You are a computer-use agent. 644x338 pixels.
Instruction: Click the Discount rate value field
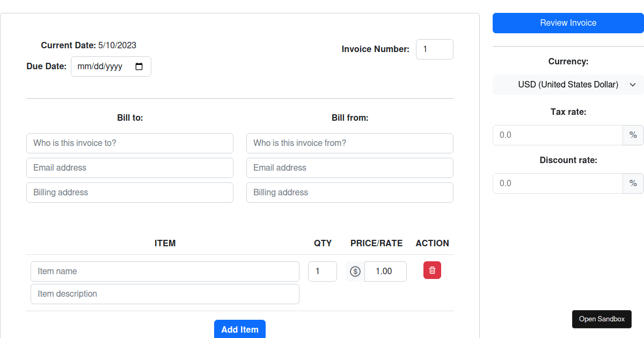click(x=557, y=183)
